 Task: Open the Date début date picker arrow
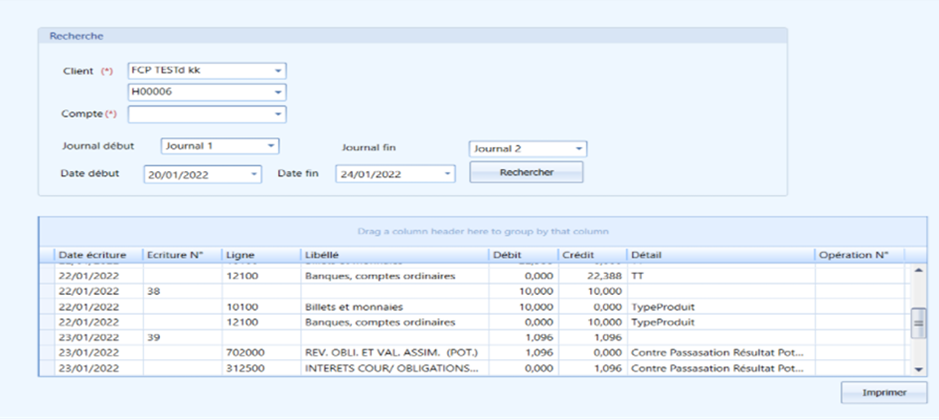click(x=253, y=174)
